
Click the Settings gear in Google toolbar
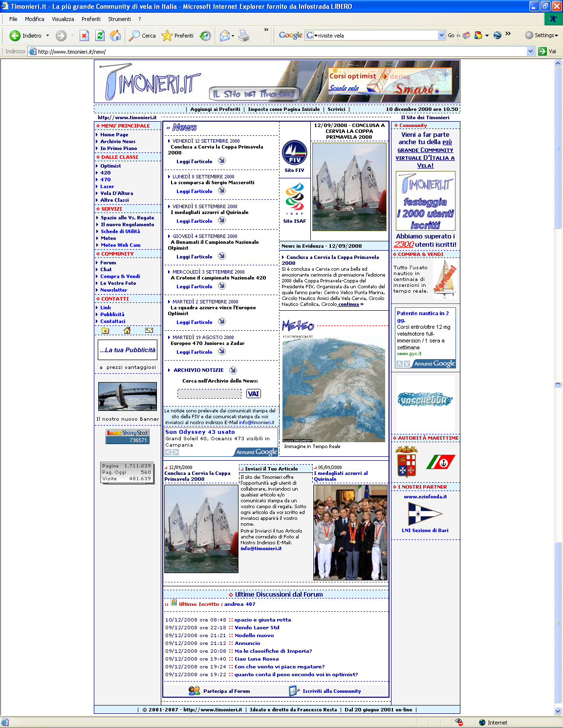pos(541,35)
